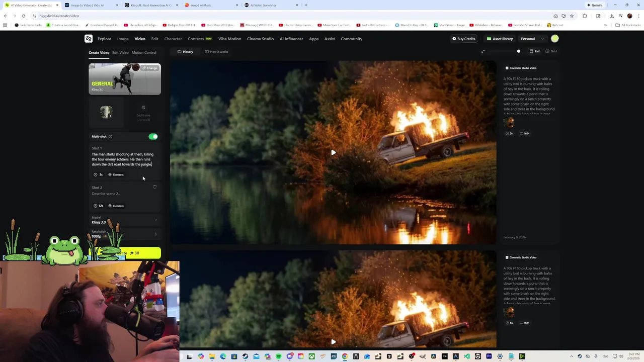The width and height of the screenshot is (644, 362).
Task: Play the second burning truck video
Action: pos(333,342)
